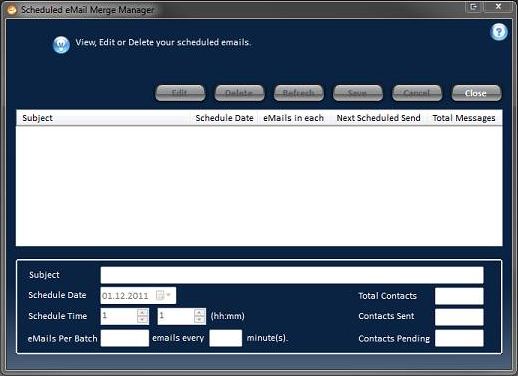Click the Refresh button
Viewport: 518px width, 376px height.
[x=299, y=93]
